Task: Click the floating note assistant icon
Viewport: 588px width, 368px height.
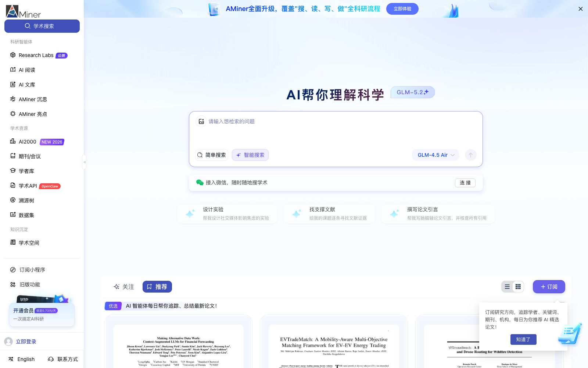Action: pyautogui.click(x=570, y=334)
